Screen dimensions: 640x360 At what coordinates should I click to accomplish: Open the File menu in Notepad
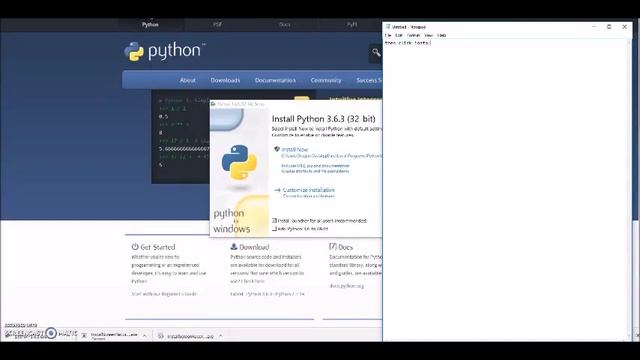[388, 36]
